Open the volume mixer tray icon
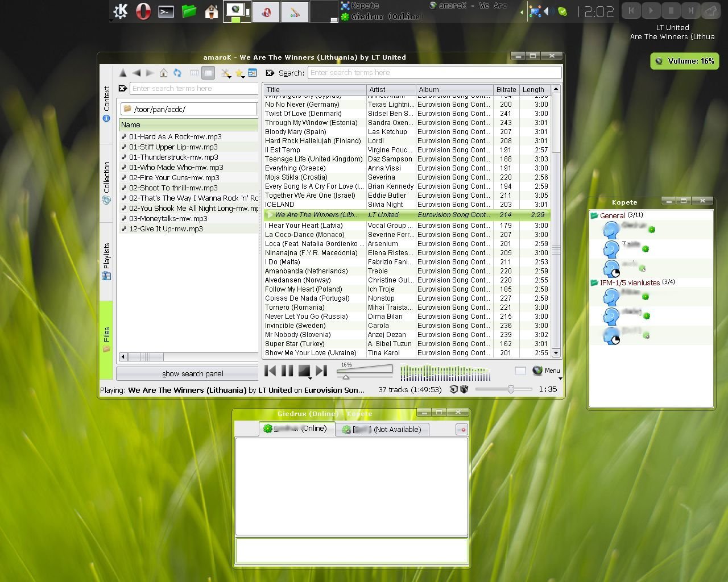Image resolution: width=728 pixels, height=582 pixels. [549, 11]
